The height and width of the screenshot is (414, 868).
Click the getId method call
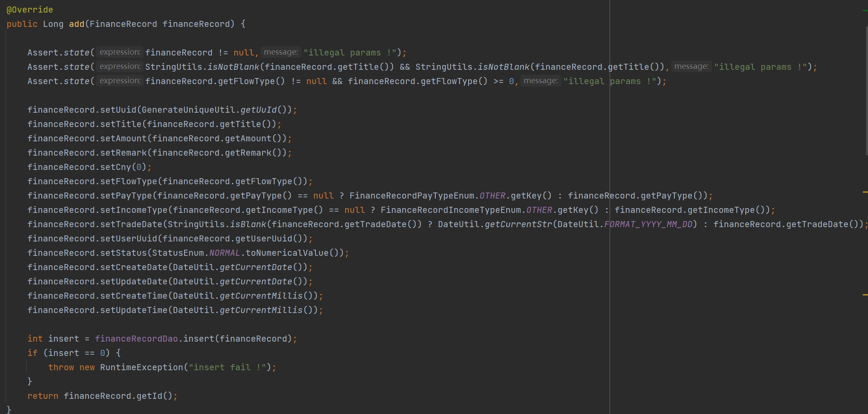149,396
